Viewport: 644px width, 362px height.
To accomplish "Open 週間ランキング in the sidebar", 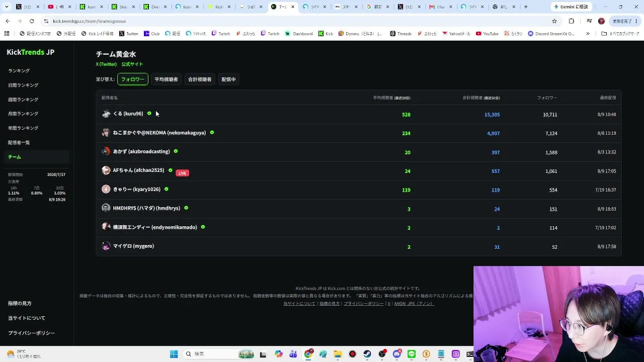I will (x=23, y=100).
